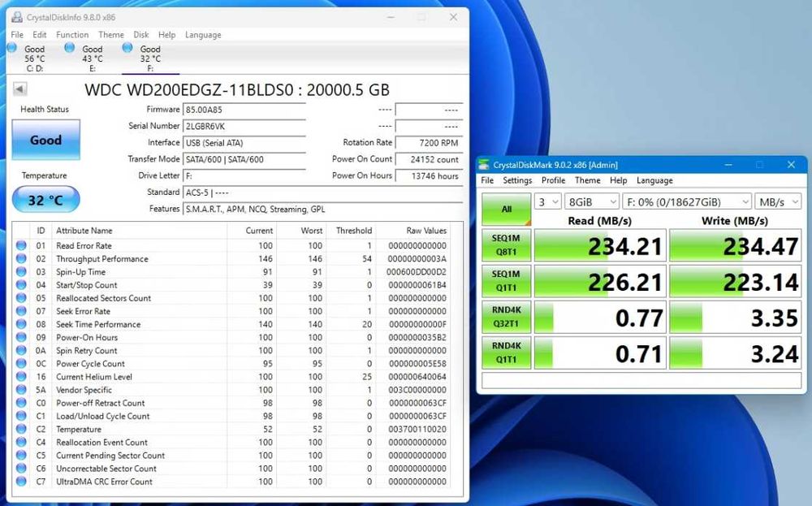Run the SEQ1M Q8T1 test

(x=507, y=245)
